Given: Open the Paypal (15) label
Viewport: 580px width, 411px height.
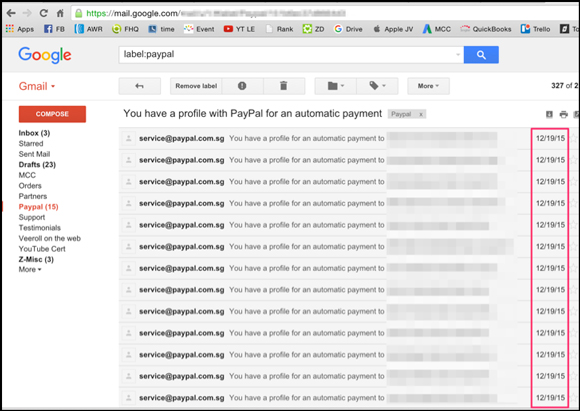Looking at the screenshot, I should (38, 207).
